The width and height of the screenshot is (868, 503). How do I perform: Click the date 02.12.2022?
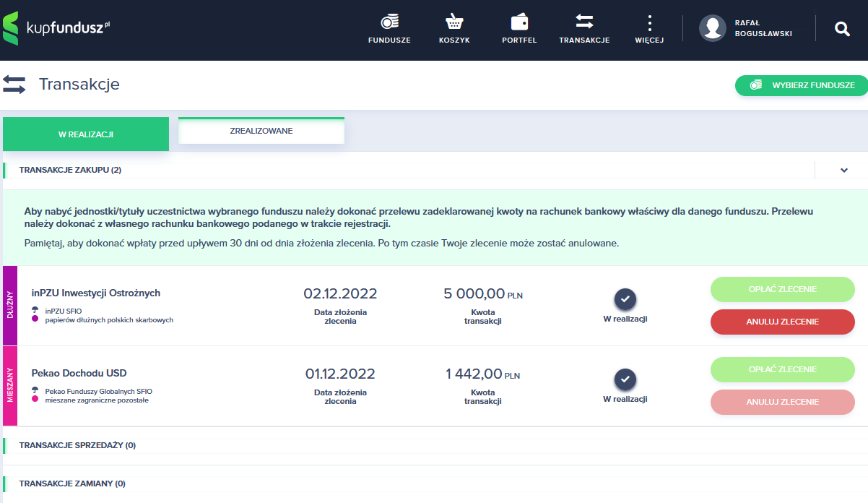pyautogui.click(x=340, y=293)
